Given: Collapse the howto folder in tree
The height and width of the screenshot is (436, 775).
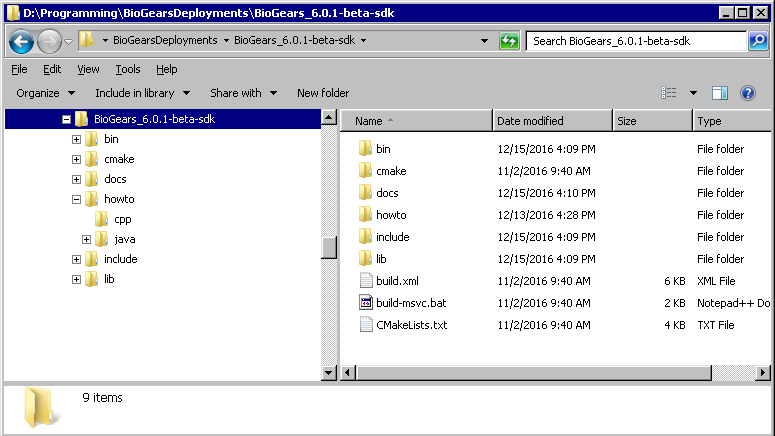Looking at the screenshot, I should (76, 200).
